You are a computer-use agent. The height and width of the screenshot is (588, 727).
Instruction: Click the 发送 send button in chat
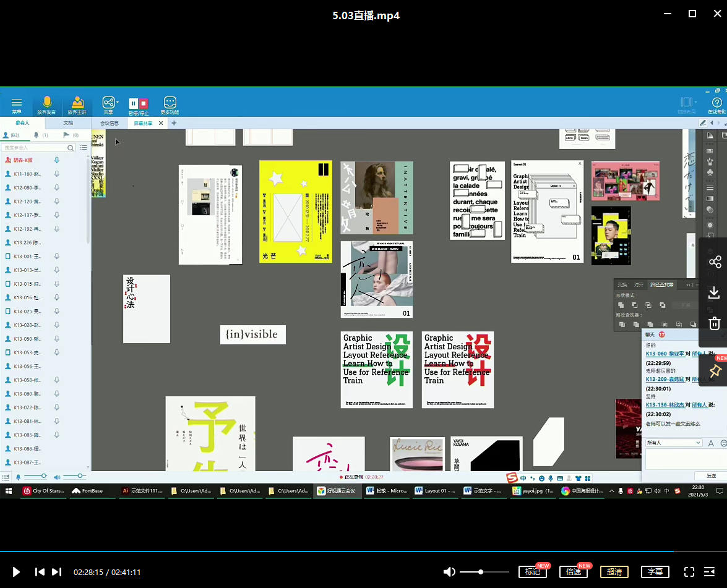click(711, 476)
